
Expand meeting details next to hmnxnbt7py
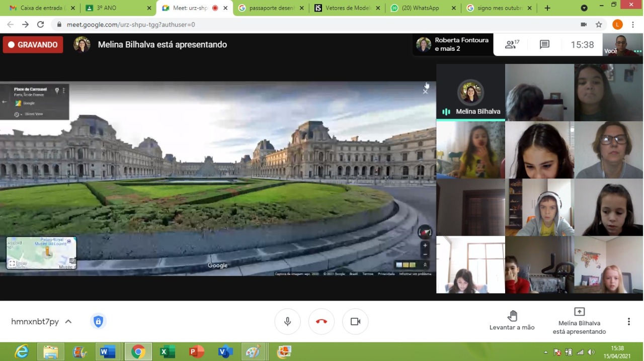tap(68, 322)
